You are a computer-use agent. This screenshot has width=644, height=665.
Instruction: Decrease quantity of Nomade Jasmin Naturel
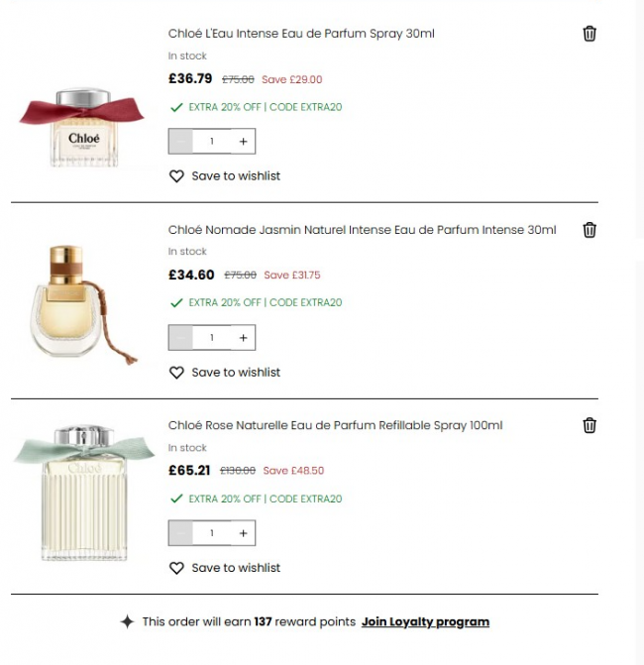[181, 338]
